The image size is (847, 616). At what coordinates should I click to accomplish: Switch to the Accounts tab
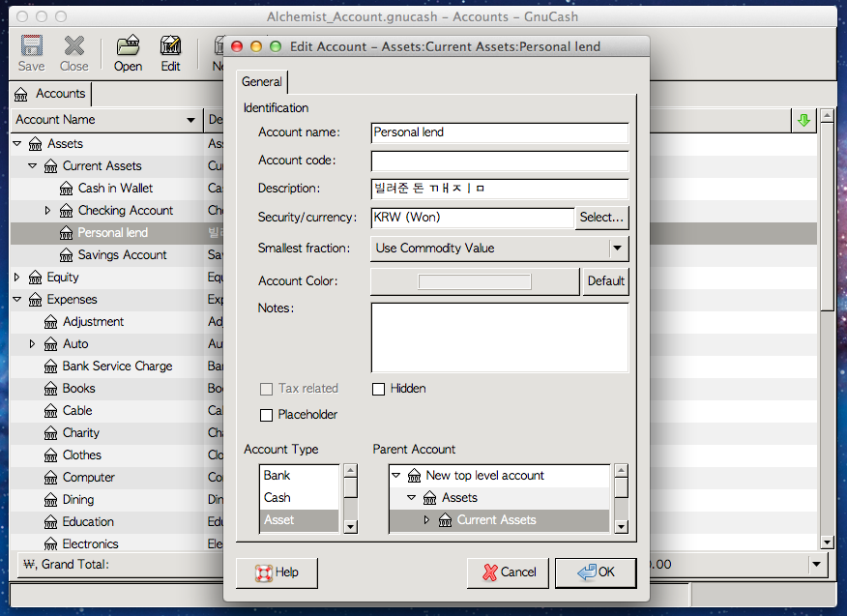click(51, 94)
